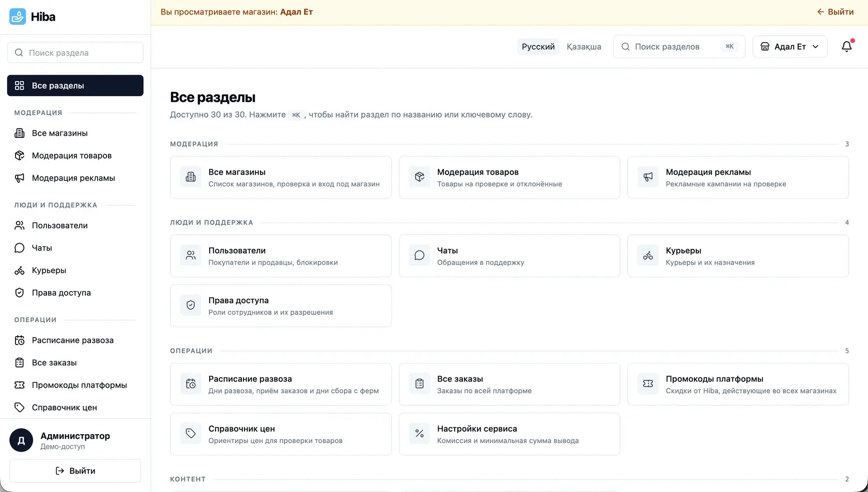Click the percent icon on Настройки сервиса card
The image size is (868, 492).
[x=420, y=434]
